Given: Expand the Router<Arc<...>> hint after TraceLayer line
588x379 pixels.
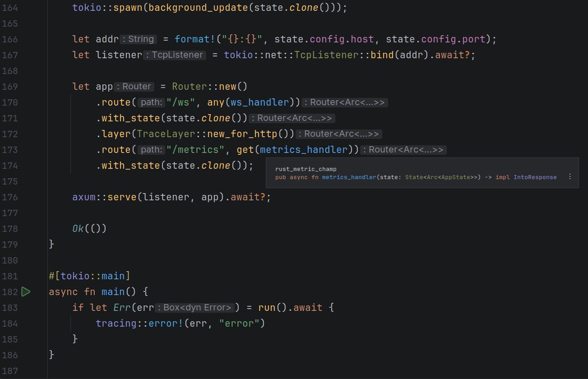Looking at the screenshot, I should click(x=339, y=134).
